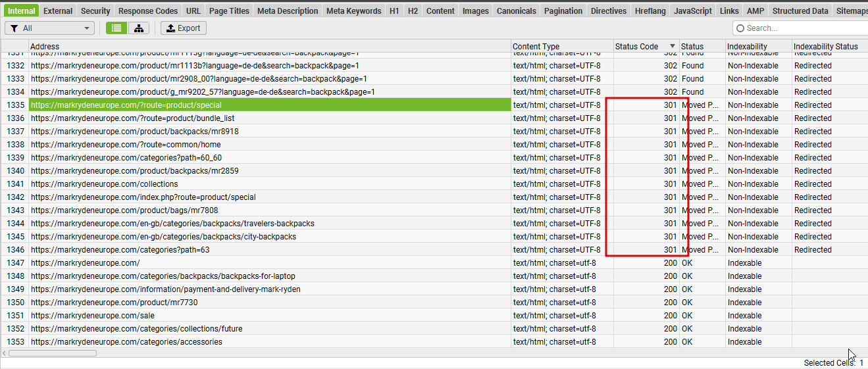Open the JavaScript tab
Image resolution: width=868 pixels, height=369 pixels.
click(693, 11)
